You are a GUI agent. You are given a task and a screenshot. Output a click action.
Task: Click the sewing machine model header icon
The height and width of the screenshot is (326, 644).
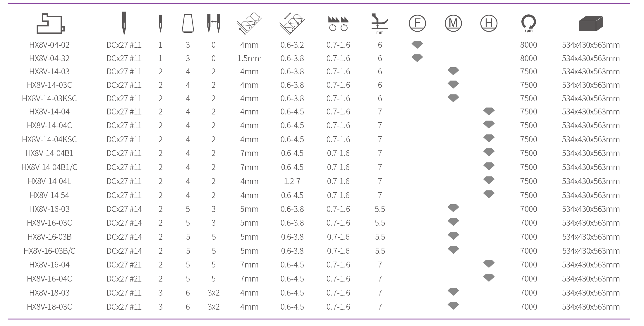pyautogui.click(x=50, y=23)
